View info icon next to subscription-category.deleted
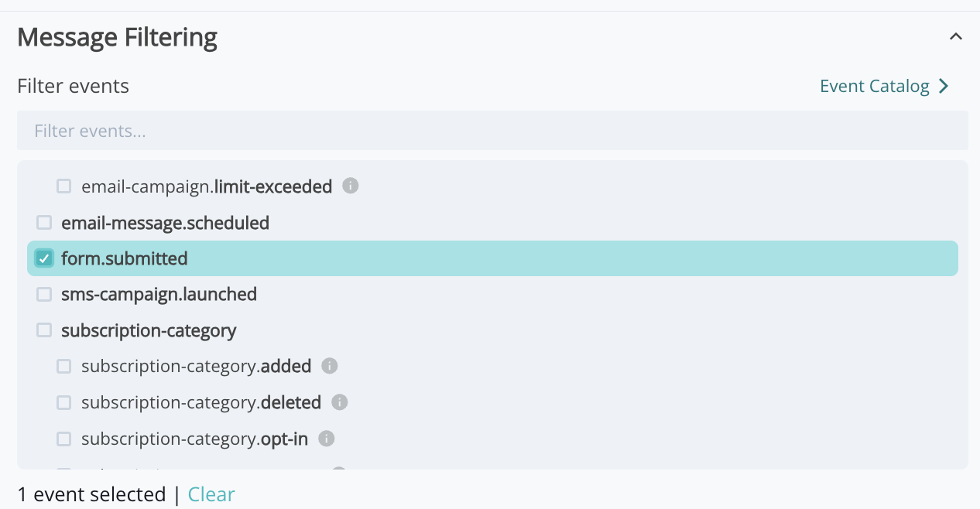Screen dimensions: 980x509 [x=340, y=402]
